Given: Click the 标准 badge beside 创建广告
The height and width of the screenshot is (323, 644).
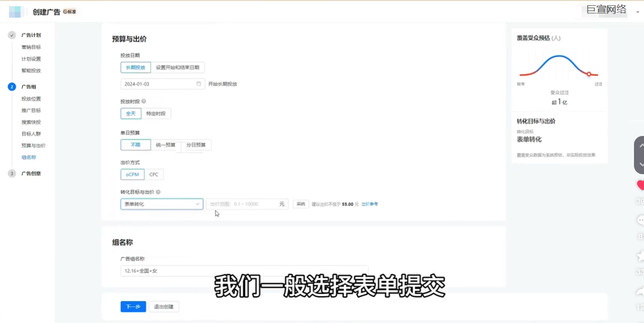Looking at the screenshot, I should coord(70,12).
